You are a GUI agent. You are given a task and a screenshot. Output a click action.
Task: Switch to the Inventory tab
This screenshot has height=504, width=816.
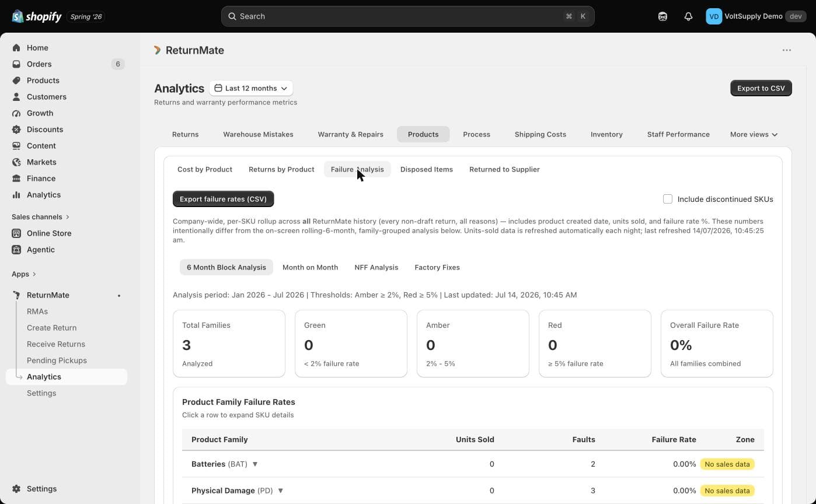point(606,134)
